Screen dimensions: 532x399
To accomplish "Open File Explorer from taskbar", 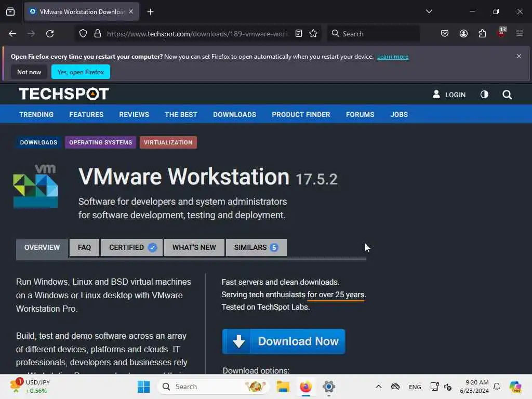I will pyautogui.click(x=283, y=387).
